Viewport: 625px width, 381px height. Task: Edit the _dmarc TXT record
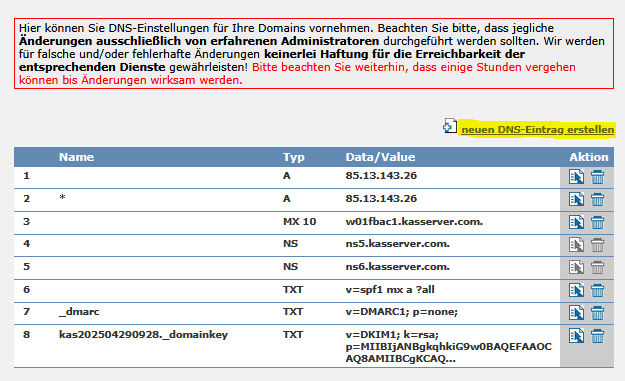pyautogui.click(x=576, y=313)
